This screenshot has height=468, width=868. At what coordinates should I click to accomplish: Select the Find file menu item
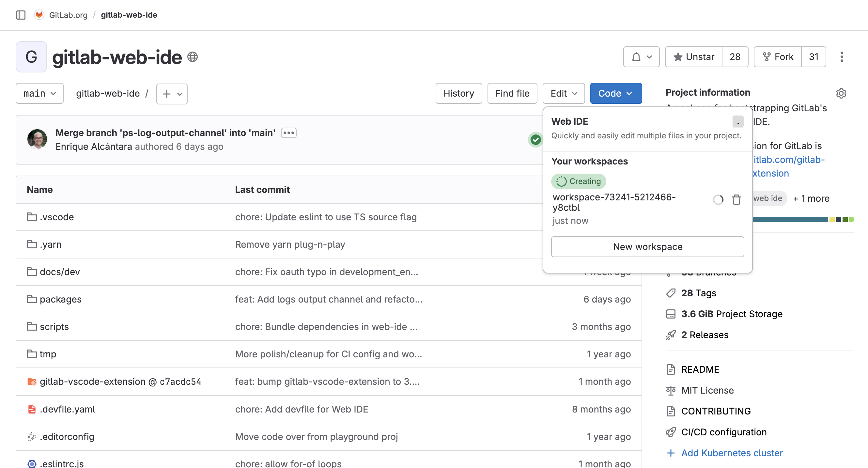[511, 93]
